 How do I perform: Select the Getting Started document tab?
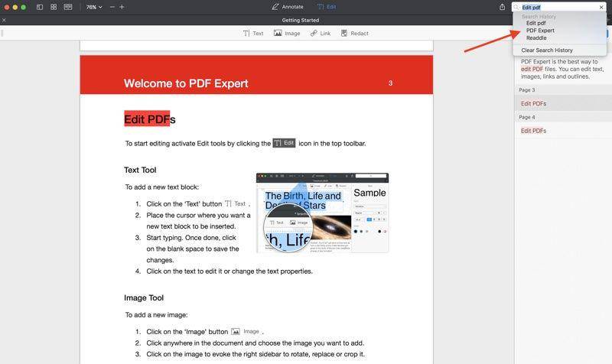click(301, 20)
